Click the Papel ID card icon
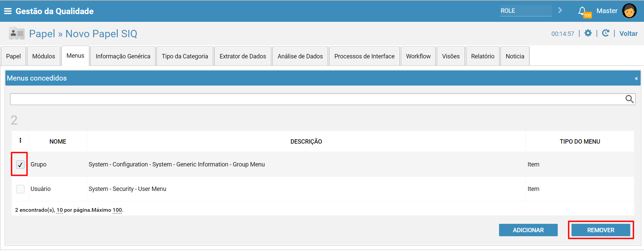Viewport: 644px width, 251px height. coord(16,34)
